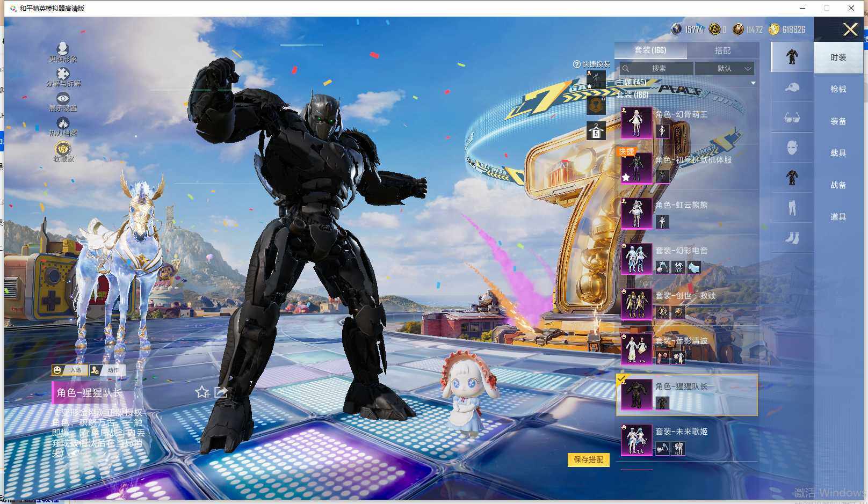Select the full outfit category icon
Image resolution: width=868 pixels, height=504 pixels.
792,56
